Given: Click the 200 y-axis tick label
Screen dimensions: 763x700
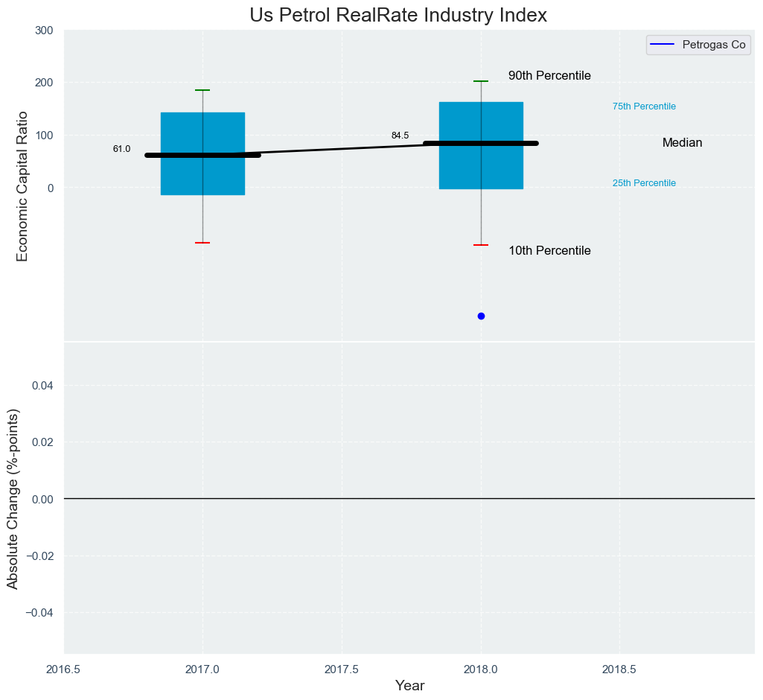Looking at the screenshot, I should click(44, 83).
